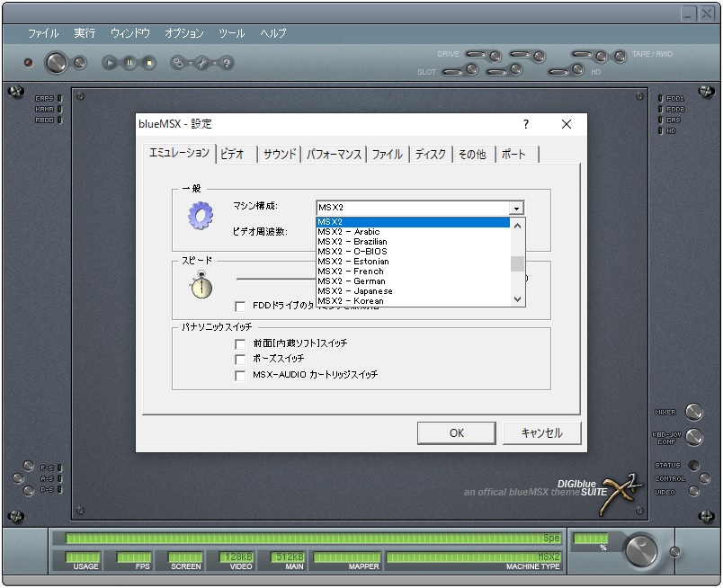Toggle the STATUS button
Screen dimensions: 723x588
[x=693, y=466]
